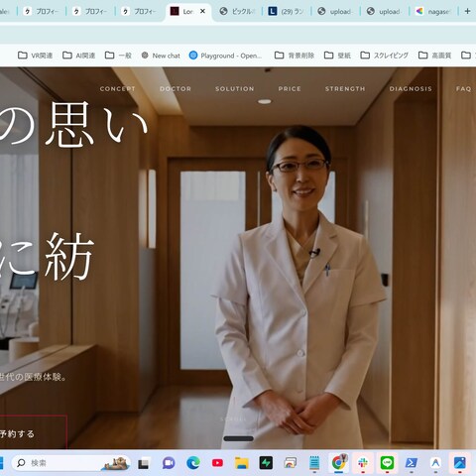The height and width of the screenshot is (476, 476).
Task: Open the Microsoft Edge taskbar icon
Action: point(193,463)
